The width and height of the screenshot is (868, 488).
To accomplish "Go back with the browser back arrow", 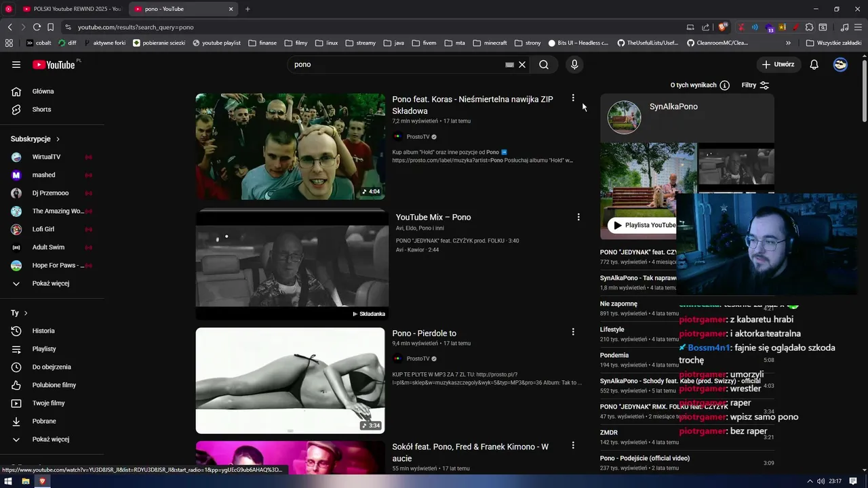I will (9, 27).
